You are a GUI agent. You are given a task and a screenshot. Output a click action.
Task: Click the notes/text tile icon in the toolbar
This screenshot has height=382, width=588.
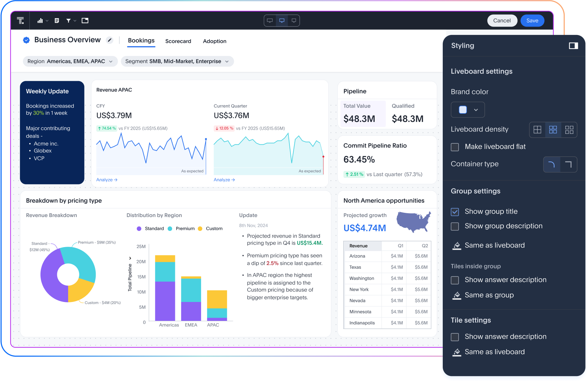(56, 20)
